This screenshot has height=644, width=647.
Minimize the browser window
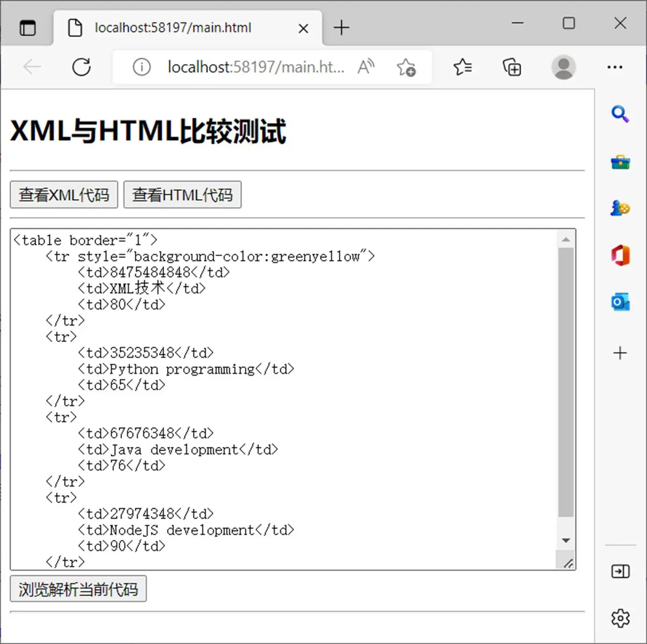(x=518, y=23)
